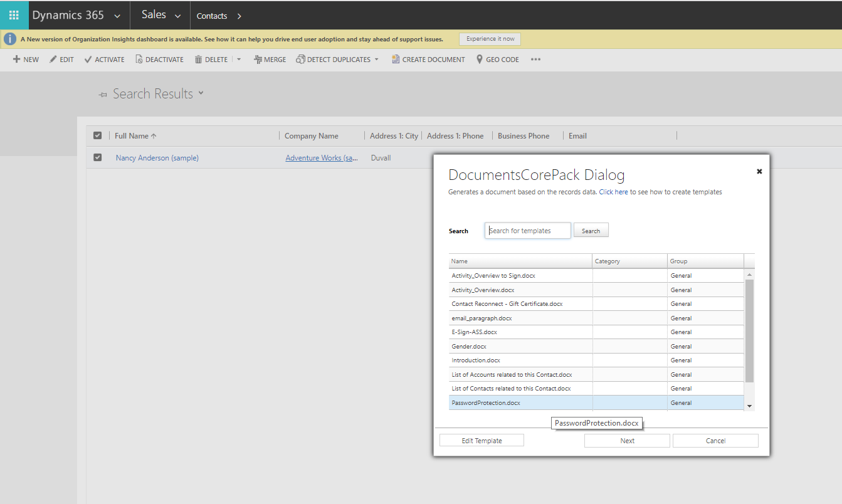Click the info icon in notification bar
This screenshot has width=842, height=504.
(10, 39)
